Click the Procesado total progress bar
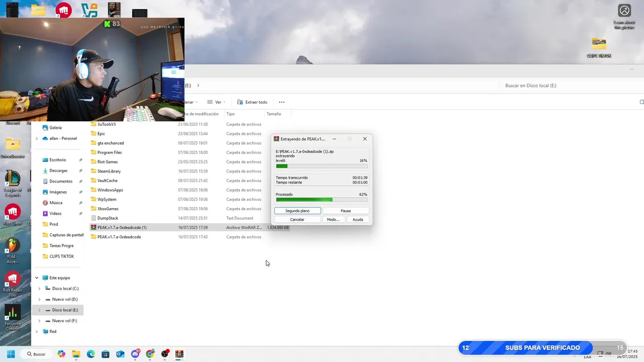Screen dimensions: 644x362 tap(321, 200)
